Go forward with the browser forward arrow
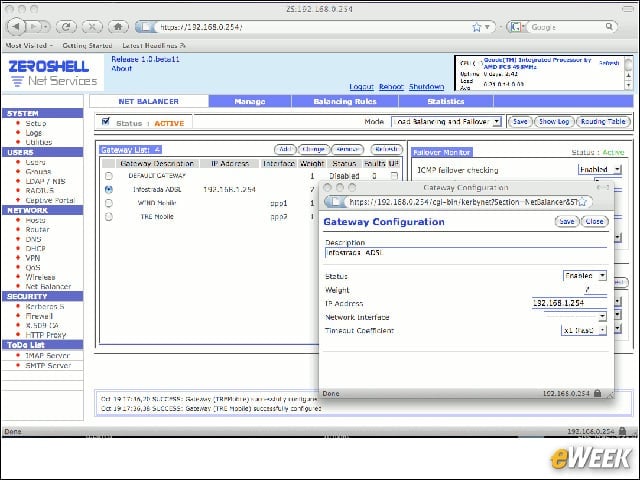 [34, 27]
